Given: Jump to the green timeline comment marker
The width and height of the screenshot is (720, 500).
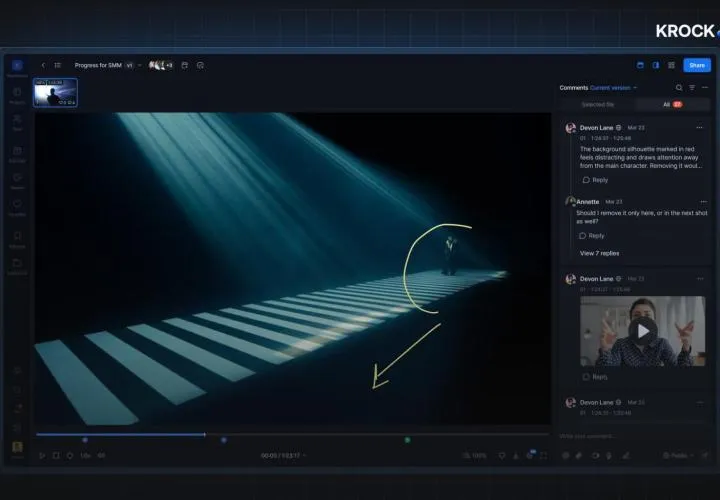Looking at the screenshot, I should pyautogui.click(x=407, y=440).
